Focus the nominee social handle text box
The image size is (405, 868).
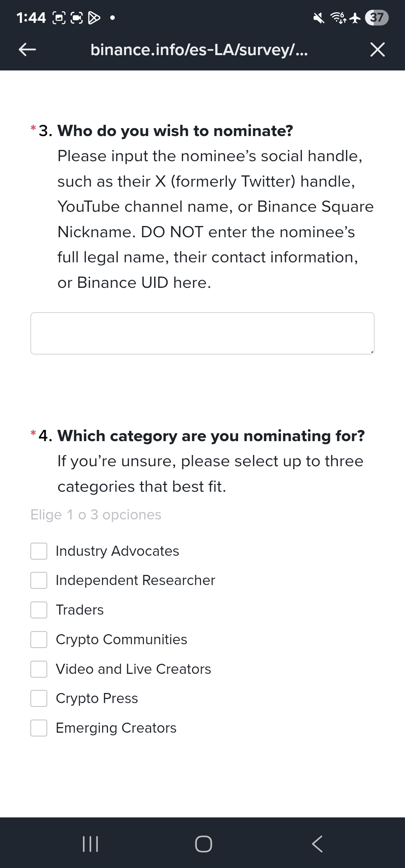click(202, 333)
